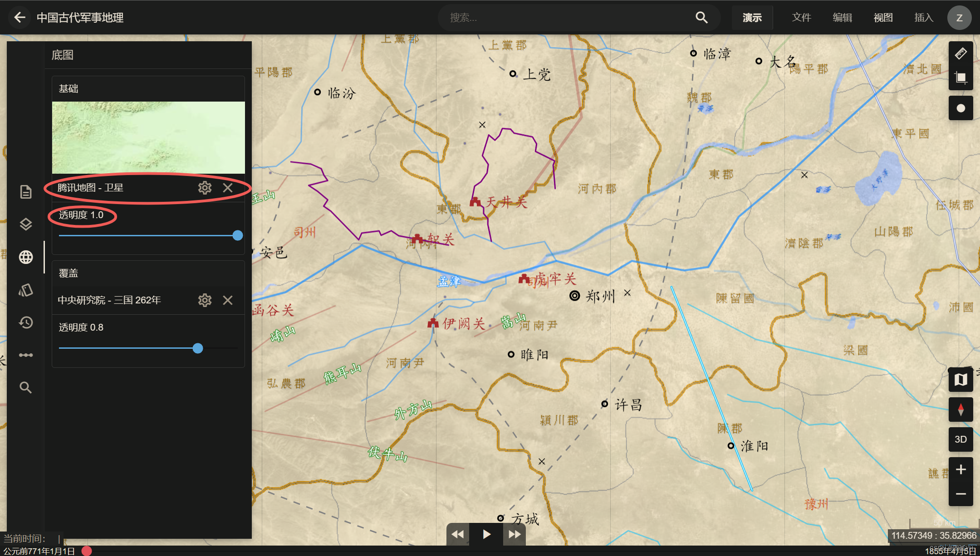The height and width of the screenshot is (556, 980).
Task: Reset orientation with the compass icon
Action: pyautogui.click(x=960, y=410)
